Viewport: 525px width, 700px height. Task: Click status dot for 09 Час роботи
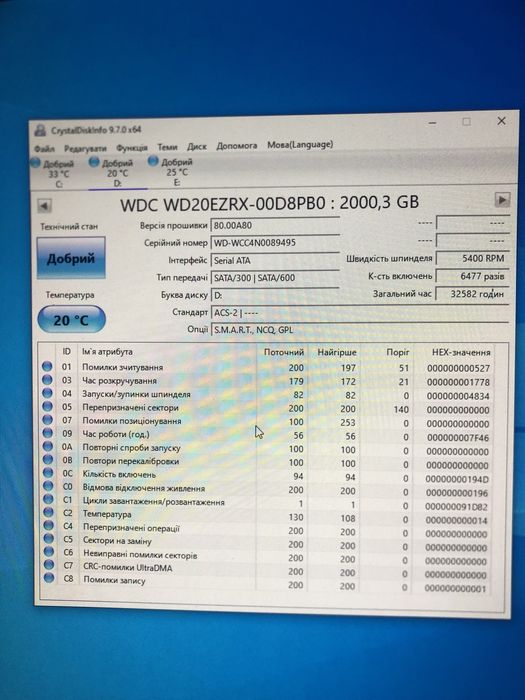[x=48, y=433]
